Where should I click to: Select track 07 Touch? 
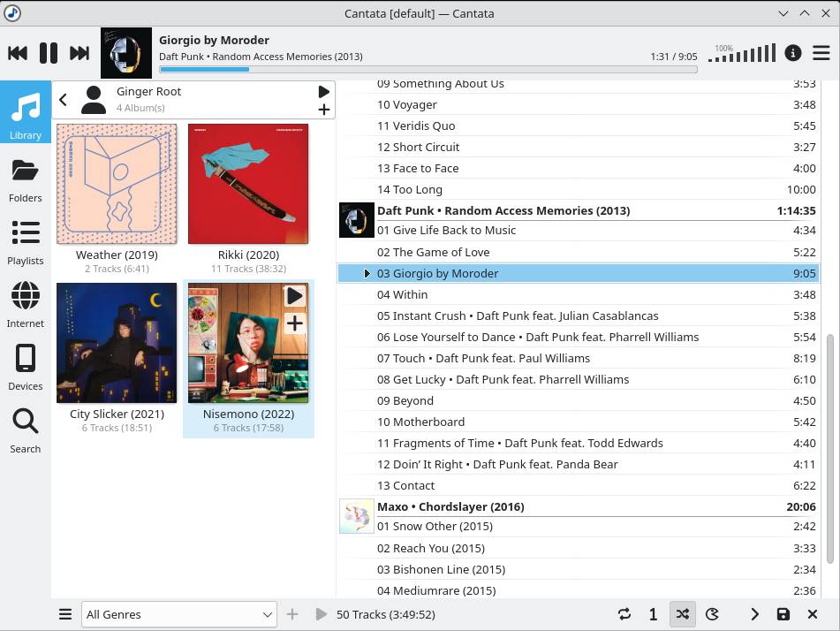coord(578,358)
